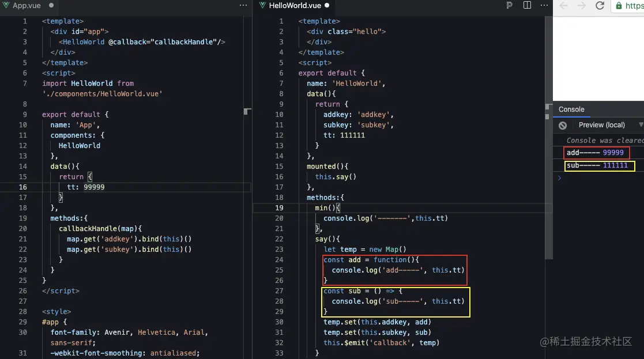
Task: Click 'font-family: Avenir, Helvetica, Arial,' line
Action: (x=129, y=332)
